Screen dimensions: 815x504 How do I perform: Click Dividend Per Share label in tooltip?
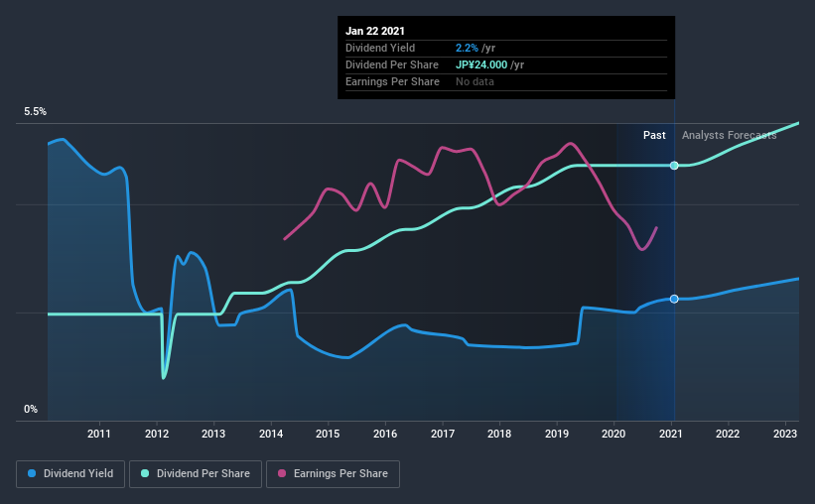pyautogui.click(x=392, y=64)
